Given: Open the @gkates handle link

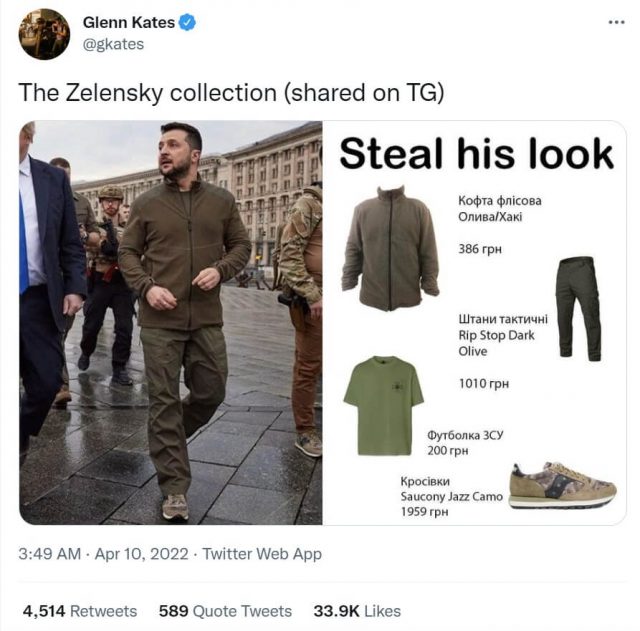Looking at the screenshot, I should click(x=113, y=44).
